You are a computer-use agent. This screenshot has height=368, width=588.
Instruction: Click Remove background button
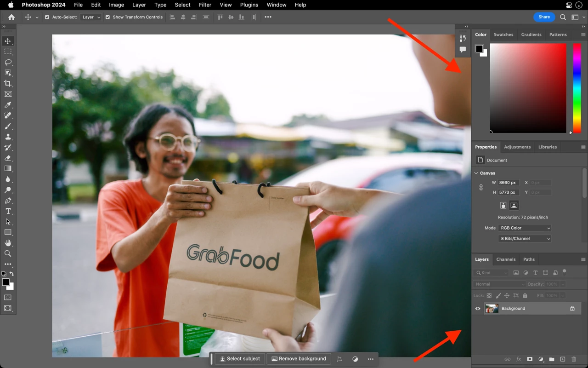click(299, 359)
